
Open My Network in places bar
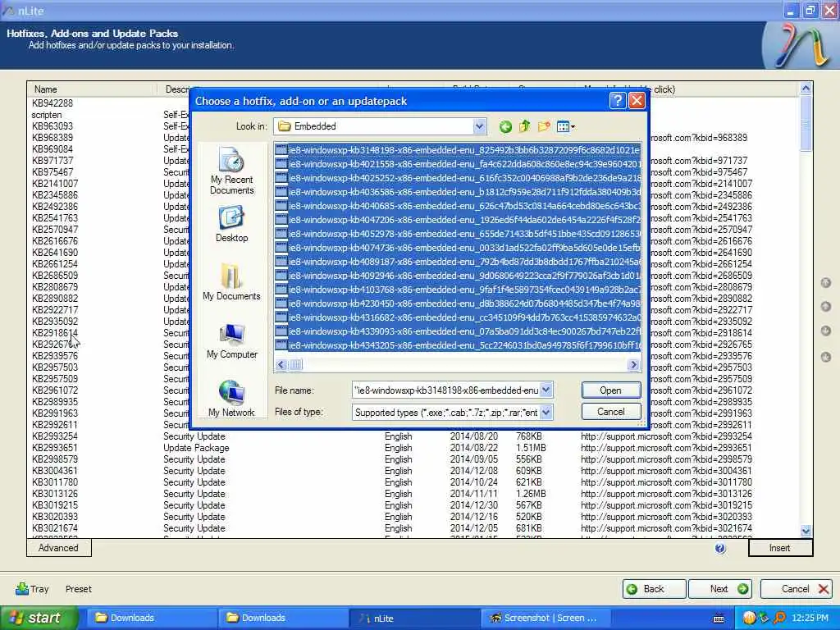pyautogui.click(x=231, y=399)
